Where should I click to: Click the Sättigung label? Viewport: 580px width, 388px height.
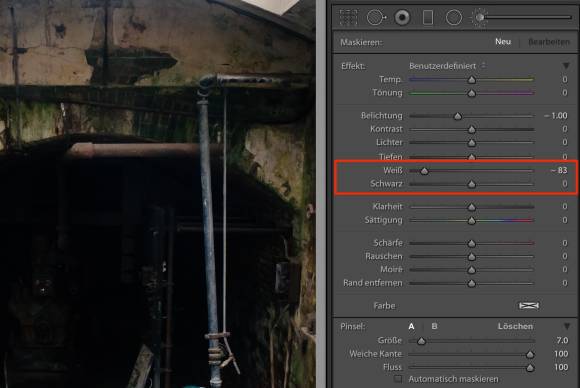click(x=384, y=220)
